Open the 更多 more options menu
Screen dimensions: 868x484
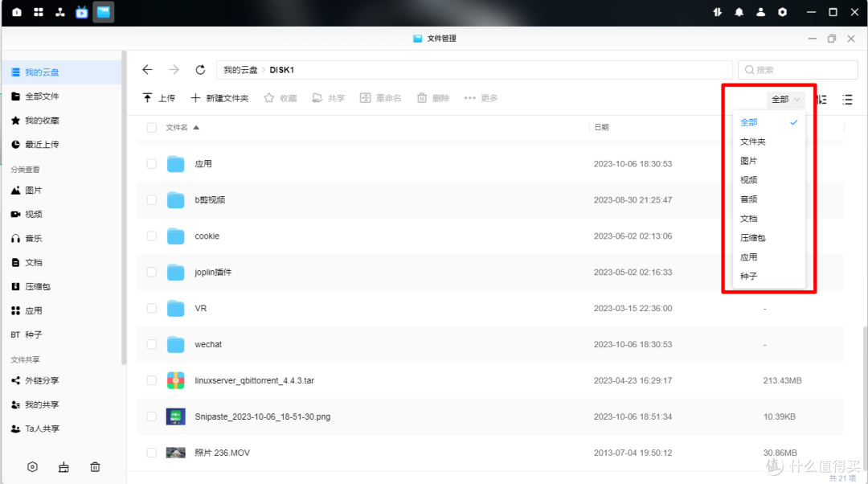point(481,98)
